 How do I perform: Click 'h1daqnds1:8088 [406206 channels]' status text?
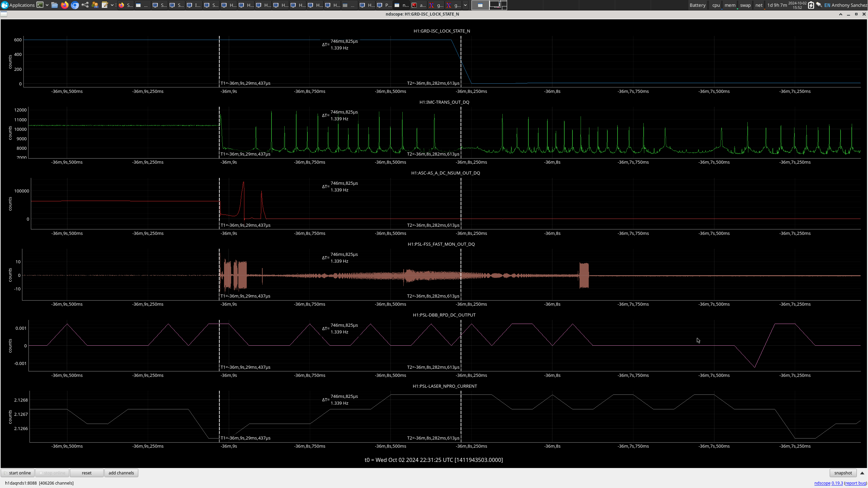point(39,483)
